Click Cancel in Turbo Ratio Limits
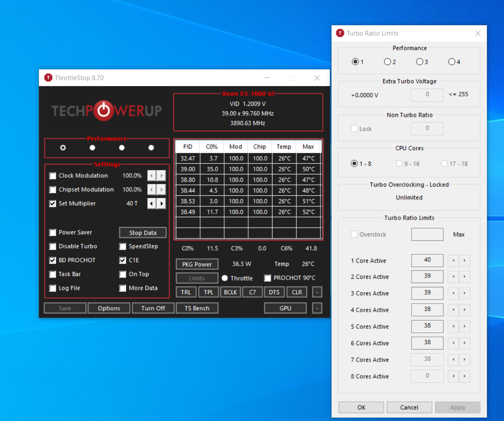The height and width of the screenshot is (421, 504). tap(409, 407)
